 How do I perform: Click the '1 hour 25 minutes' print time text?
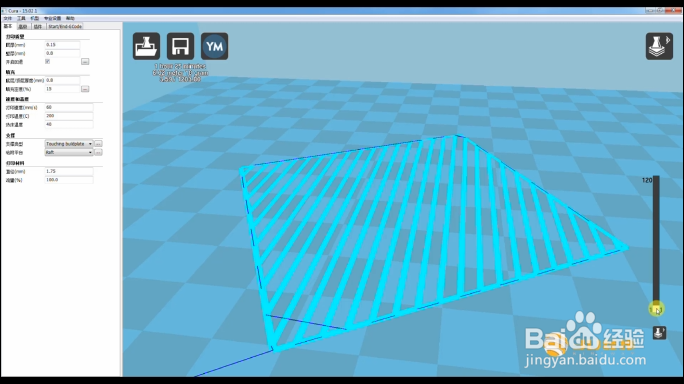pyautogui.click(x=180, y=66)
